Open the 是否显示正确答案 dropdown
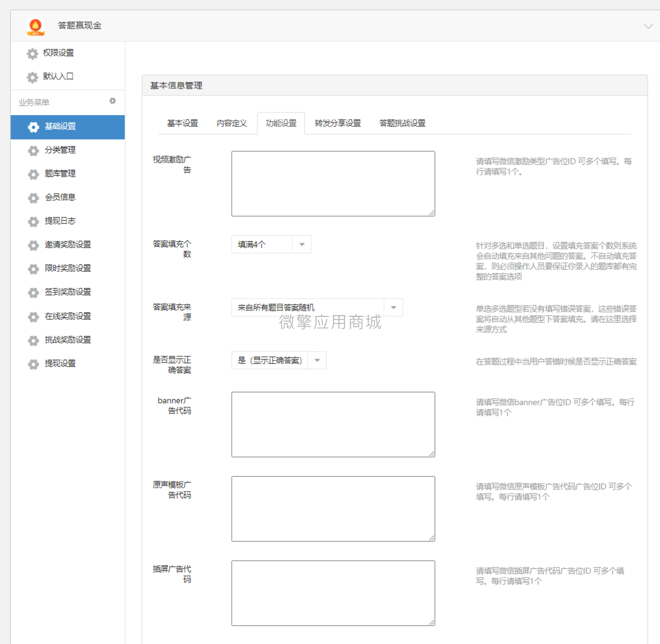 tap(279, 360)
